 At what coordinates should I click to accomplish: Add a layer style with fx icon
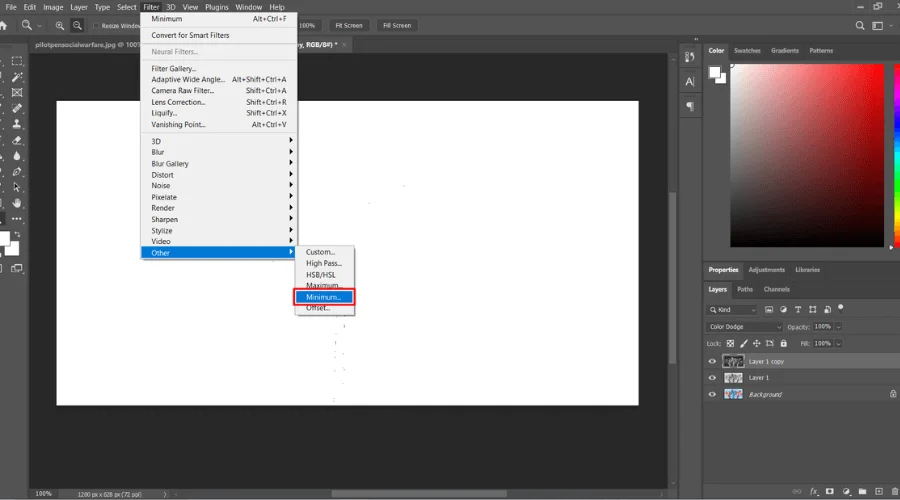pyautogui.click(x=813, y=491)
